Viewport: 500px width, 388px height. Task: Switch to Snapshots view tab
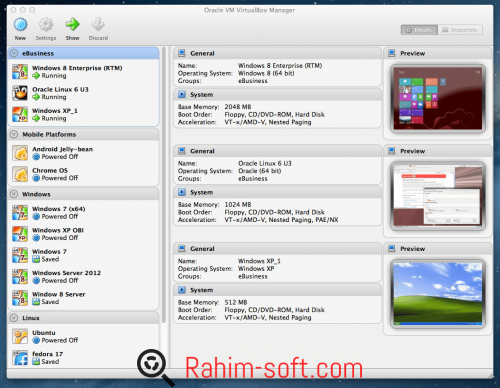[460, 30]
